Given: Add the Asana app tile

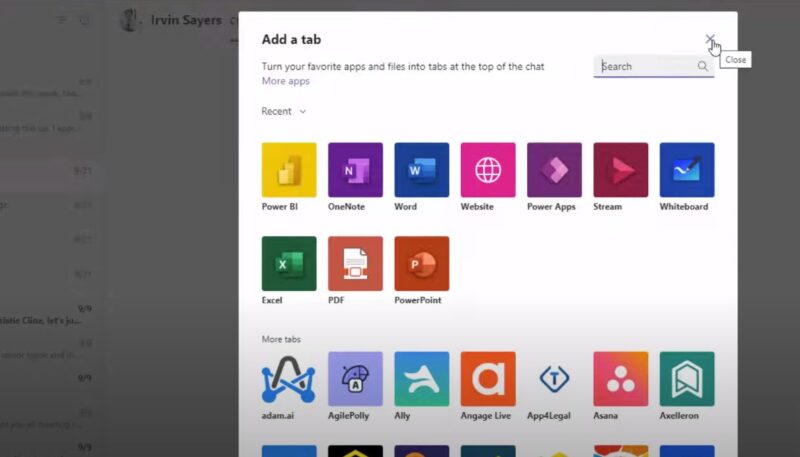Looking at the screenshot, I should (620, 379).
